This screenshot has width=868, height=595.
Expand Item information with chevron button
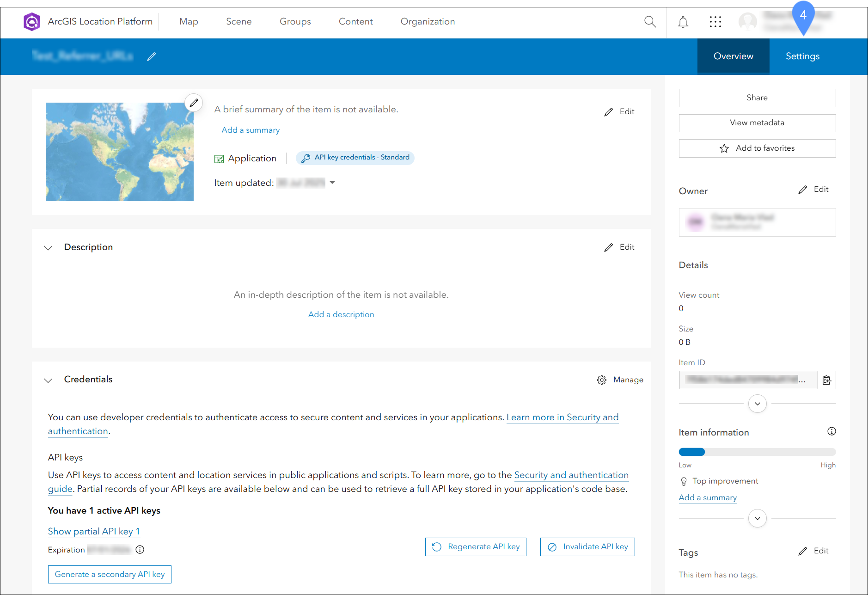757,518
